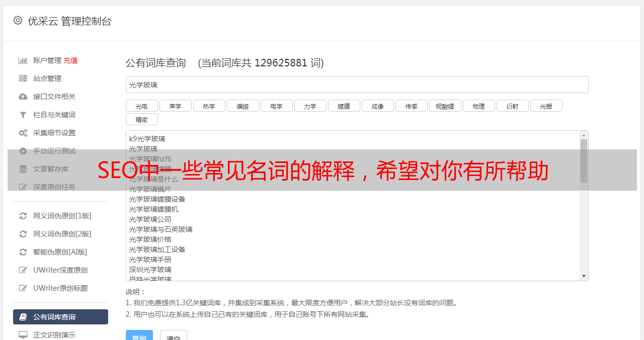Click the result 光学玻璃镀膜机

(x=153, y=209)
